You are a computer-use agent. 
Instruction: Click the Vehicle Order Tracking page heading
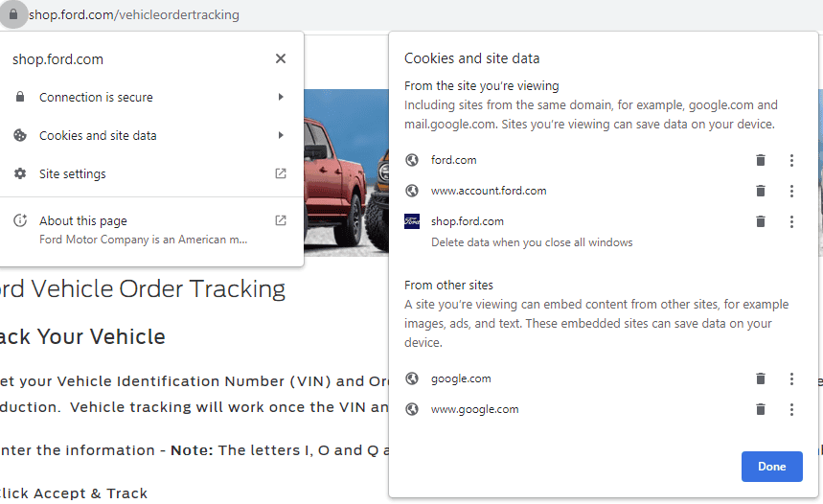(143, 288)
